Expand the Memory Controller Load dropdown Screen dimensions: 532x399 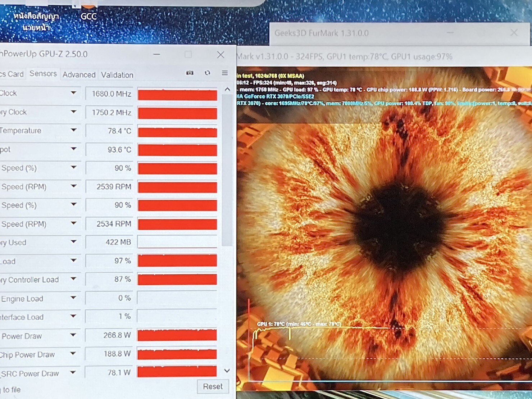73,279
